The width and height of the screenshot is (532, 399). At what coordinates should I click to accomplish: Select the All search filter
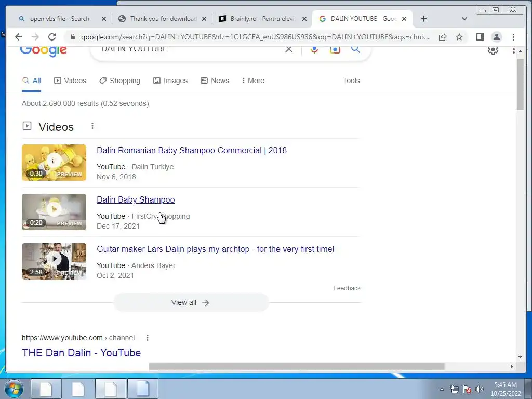(32, 81)
